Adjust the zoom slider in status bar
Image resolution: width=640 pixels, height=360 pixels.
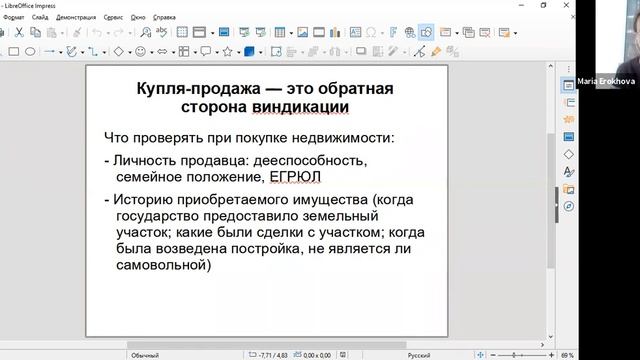[522, 355]
